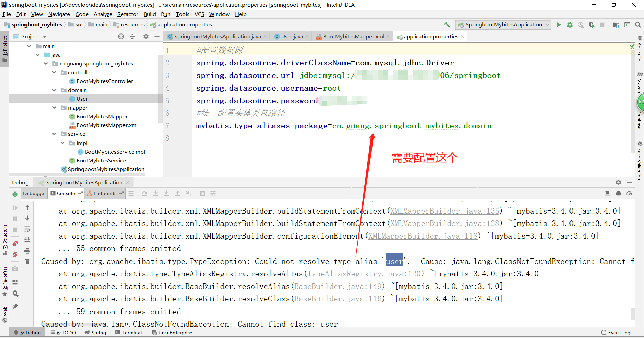Viewport: 644px width, 338px height.
Task: Open TypeAliasRegistry.java:120 stack trace link
Action: pyautogui.click(x=364, y=274)
